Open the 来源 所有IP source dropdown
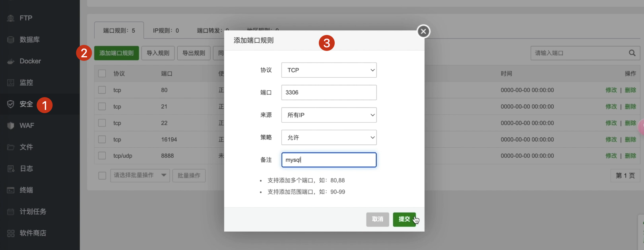This screenshot has height=250, width=644. point(329,115)
